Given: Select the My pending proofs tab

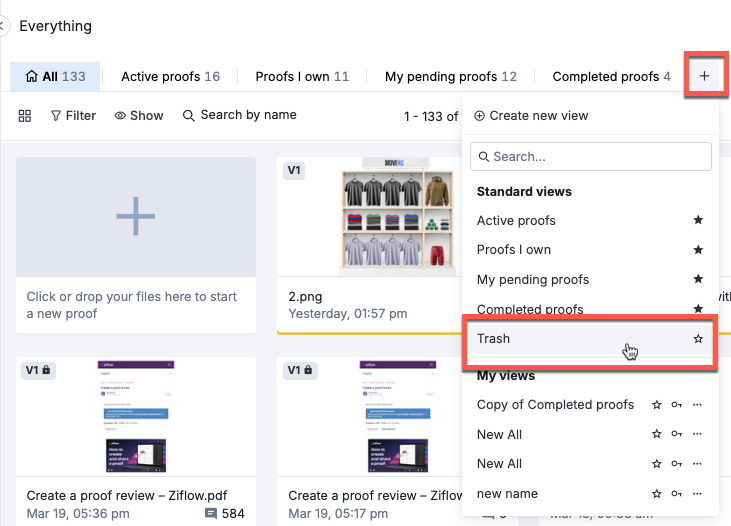Looking at the screenshot, I should [x=450, y=76].
